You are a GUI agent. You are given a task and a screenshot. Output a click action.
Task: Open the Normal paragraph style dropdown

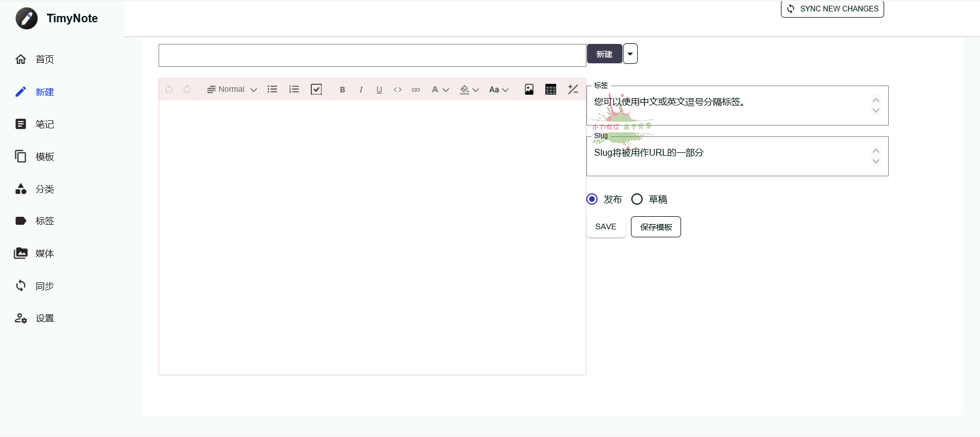(232, 90)
